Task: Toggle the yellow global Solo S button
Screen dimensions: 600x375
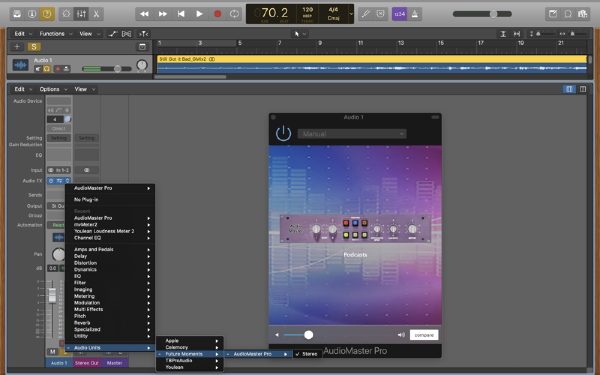Action: coord(34,47)
